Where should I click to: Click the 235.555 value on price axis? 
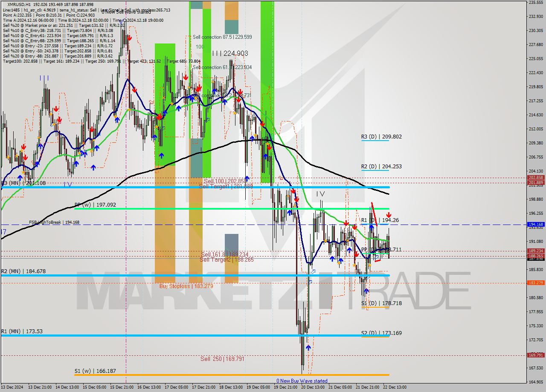coord(536,3)
